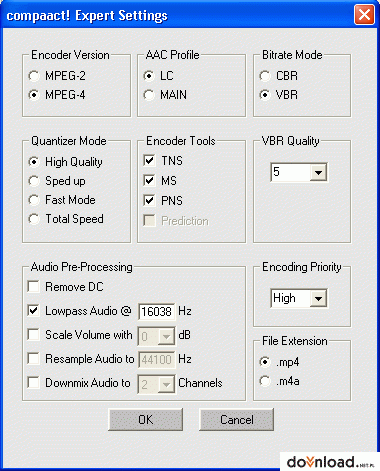Screen dimensions: 380x471
Task: Enable Downmix Audio to checkbox
Action: coord(33,383)
